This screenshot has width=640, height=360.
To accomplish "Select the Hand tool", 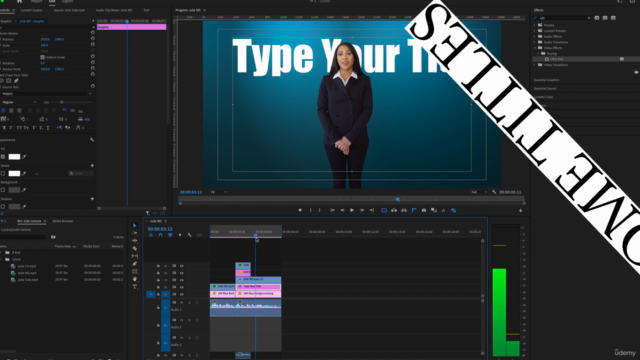I will (x=135, y=279).
